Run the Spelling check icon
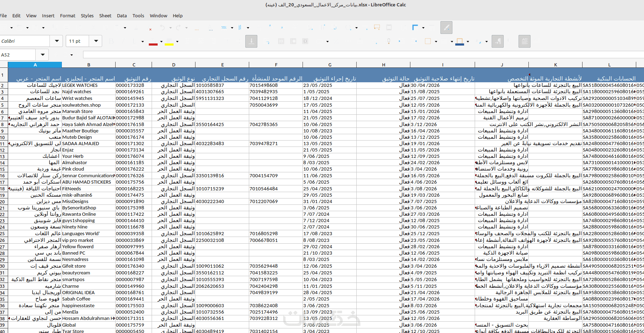Screen dimensions: 644x333 point(211,28)
